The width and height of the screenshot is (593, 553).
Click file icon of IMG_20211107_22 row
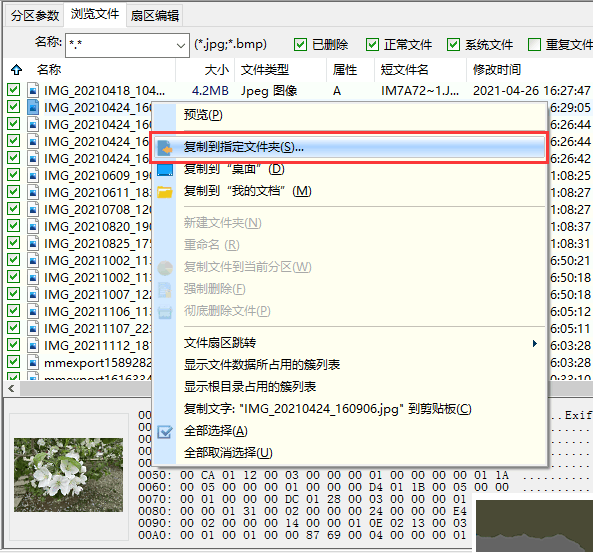click(x=33, y=328)
